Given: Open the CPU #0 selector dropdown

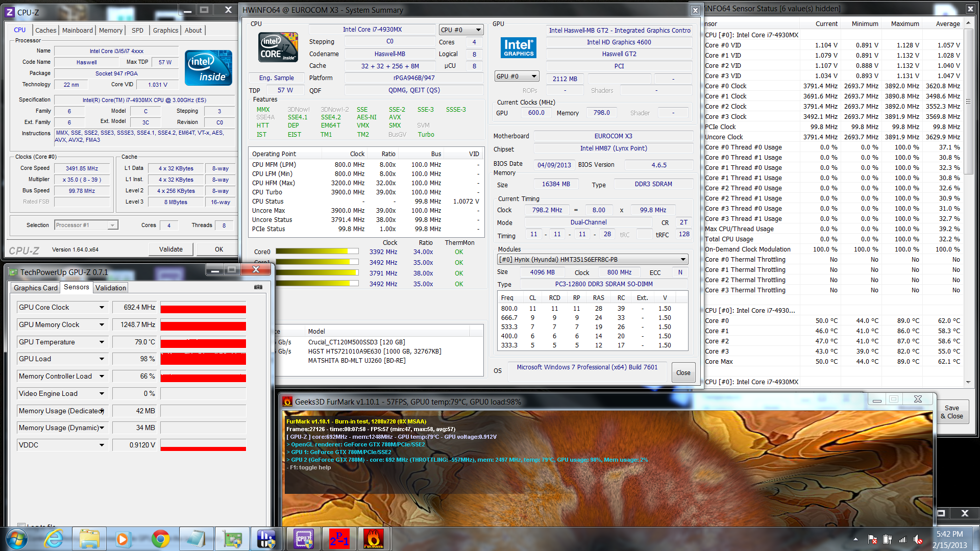Looking at the screenshot, I should tap(461, 30).
